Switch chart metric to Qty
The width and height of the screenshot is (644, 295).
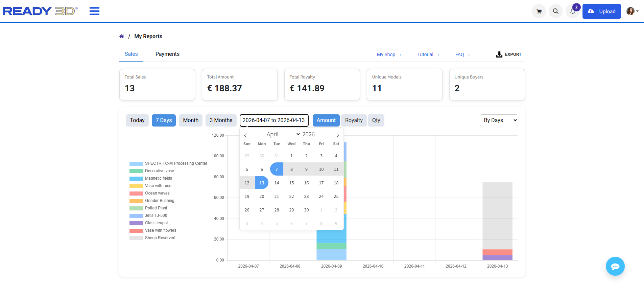pyautogui.click(x=376, y=120)
